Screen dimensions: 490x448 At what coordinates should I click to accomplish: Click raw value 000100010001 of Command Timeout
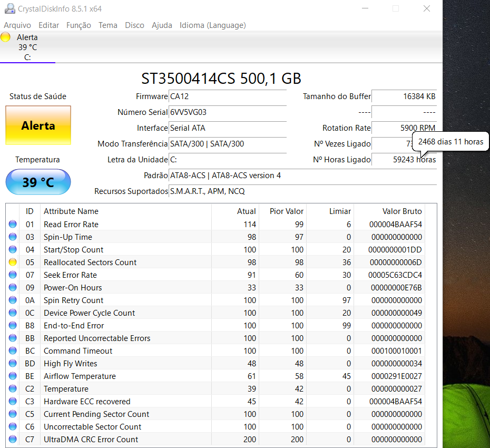point(397,351)
